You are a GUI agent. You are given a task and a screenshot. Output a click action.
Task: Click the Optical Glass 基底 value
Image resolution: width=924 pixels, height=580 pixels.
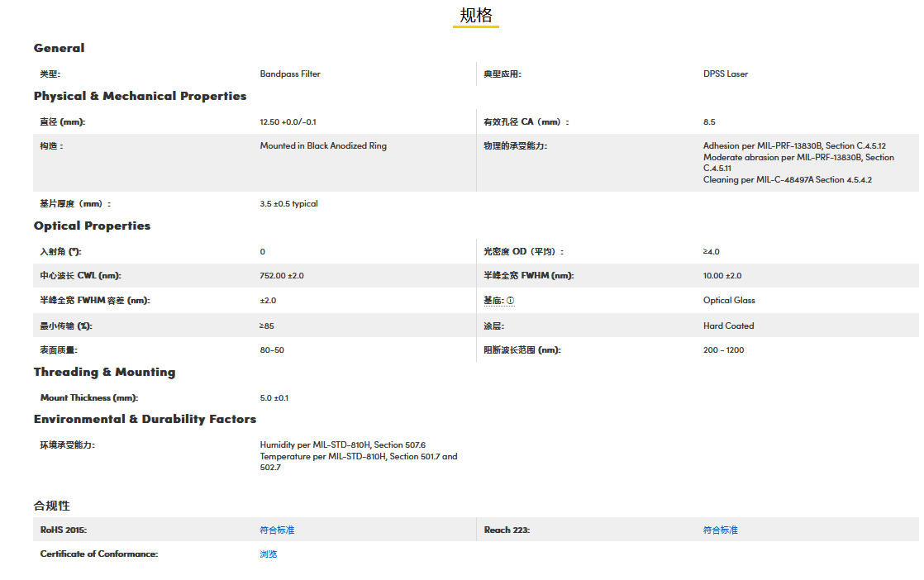click(x=729, y=301)
